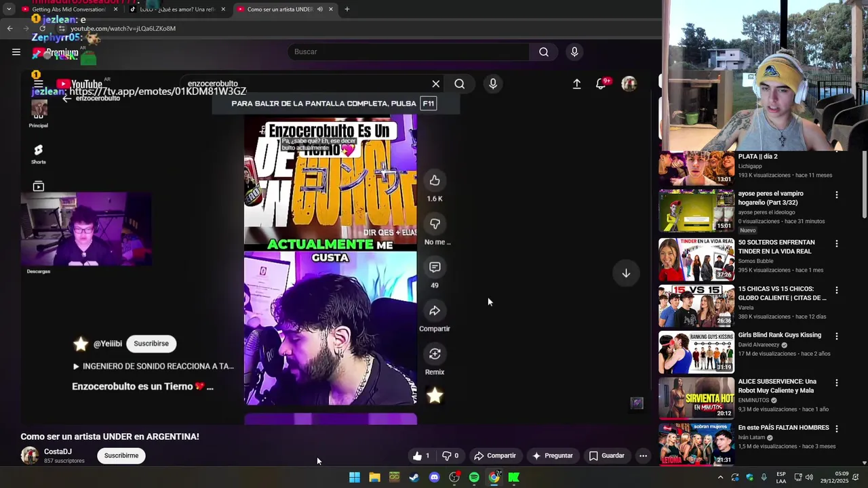Open options for ALICE SUBSERVIENCE video

tap(836, 383)
